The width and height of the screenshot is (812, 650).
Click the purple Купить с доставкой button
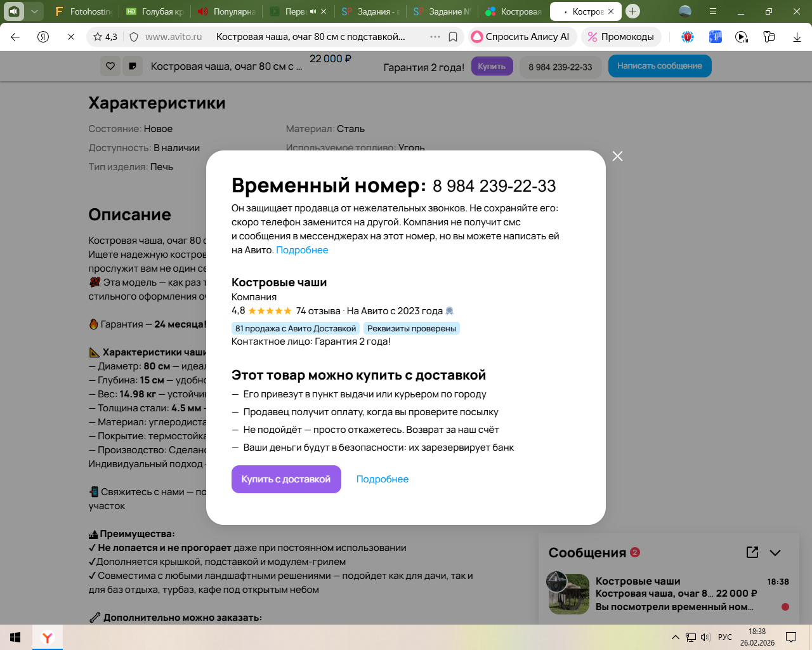point(286,479)
